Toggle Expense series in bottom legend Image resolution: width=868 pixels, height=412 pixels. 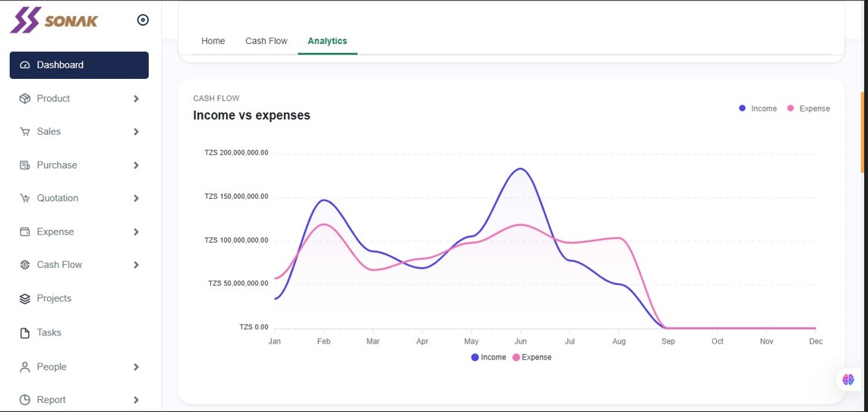532,357
